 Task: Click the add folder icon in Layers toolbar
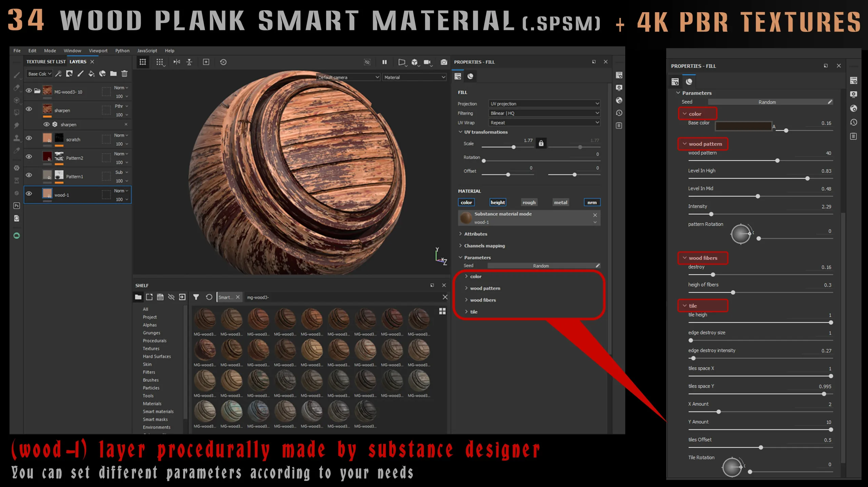point(114,74)
